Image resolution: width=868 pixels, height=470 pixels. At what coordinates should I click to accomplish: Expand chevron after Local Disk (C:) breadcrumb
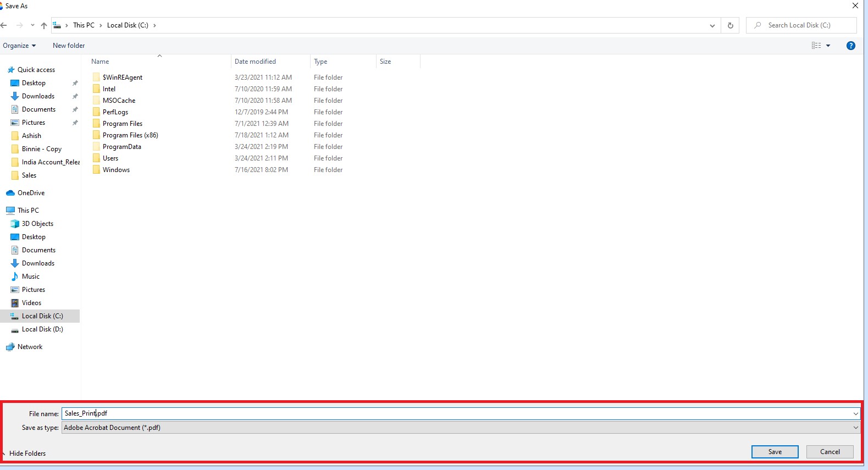(154, 25)
